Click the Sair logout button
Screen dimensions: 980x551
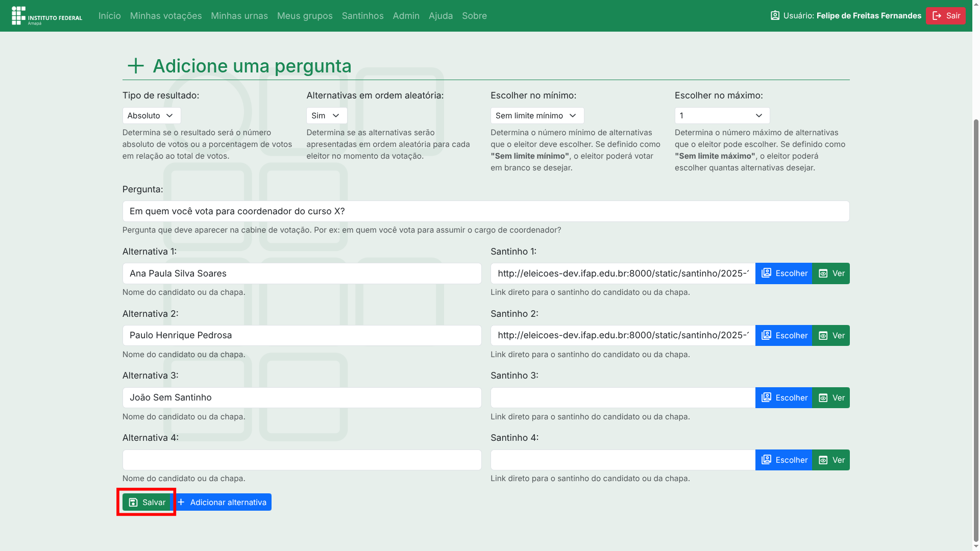point(945,16)
